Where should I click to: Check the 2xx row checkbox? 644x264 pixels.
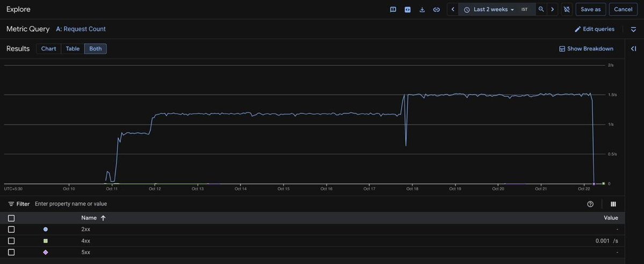[11, 230]
